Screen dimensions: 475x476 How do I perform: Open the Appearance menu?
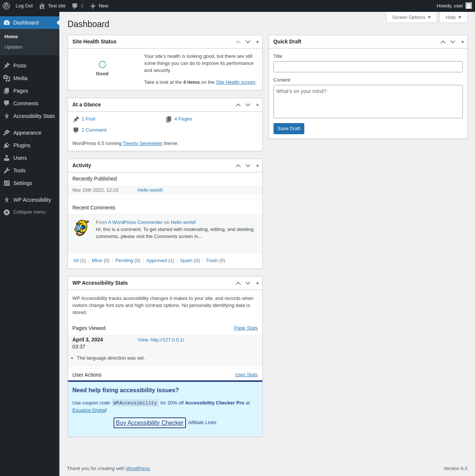click(x=27, y=133)
